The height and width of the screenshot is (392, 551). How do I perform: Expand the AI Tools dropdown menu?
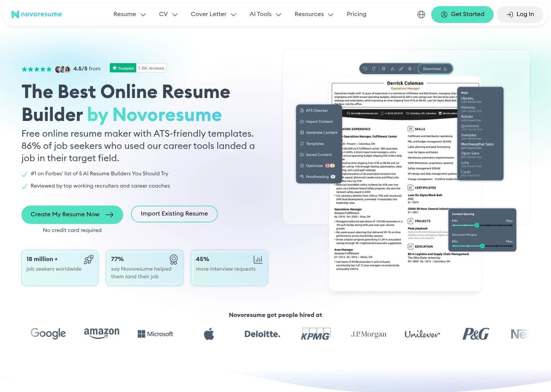(x=266, y=15)
